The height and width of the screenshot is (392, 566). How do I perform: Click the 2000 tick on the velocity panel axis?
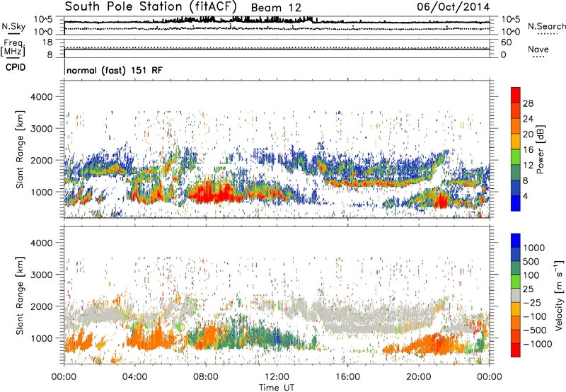pos(42,306)
